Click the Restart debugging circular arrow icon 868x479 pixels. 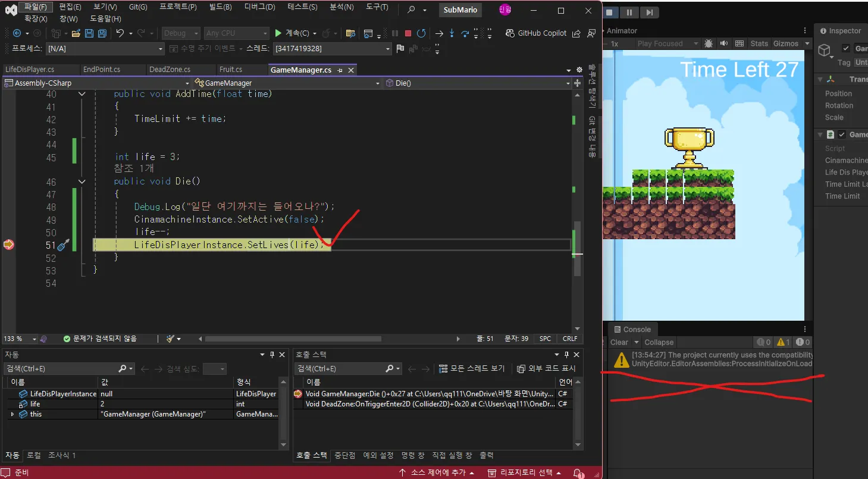[421, 33]
